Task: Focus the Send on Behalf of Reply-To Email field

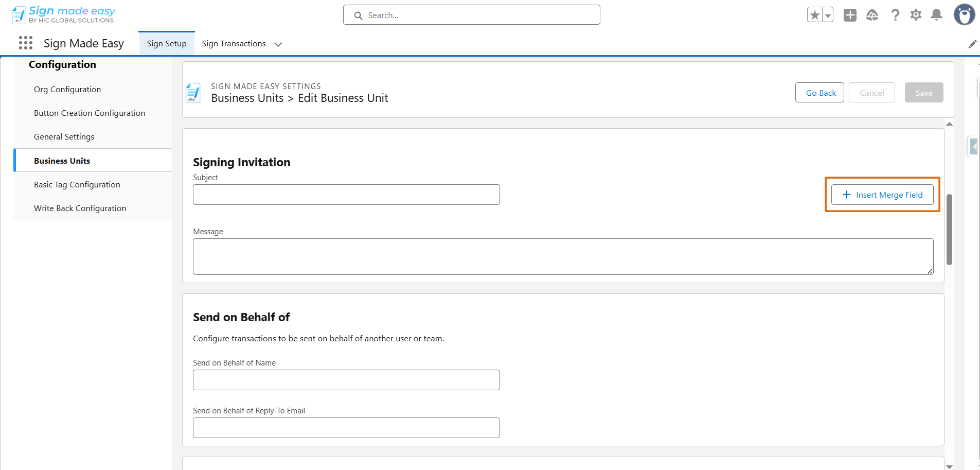Action: click(346, 428)
